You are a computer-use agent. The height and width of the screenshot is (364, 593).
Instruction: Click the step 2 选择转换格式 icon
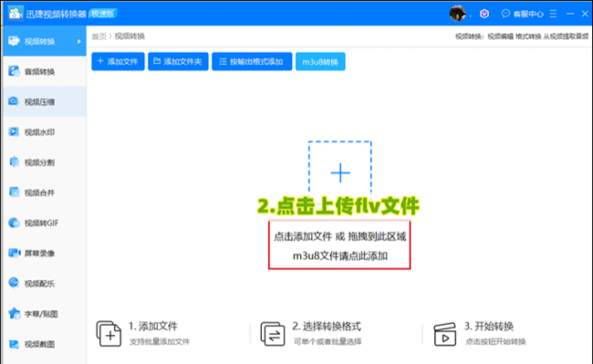[273, 334]
